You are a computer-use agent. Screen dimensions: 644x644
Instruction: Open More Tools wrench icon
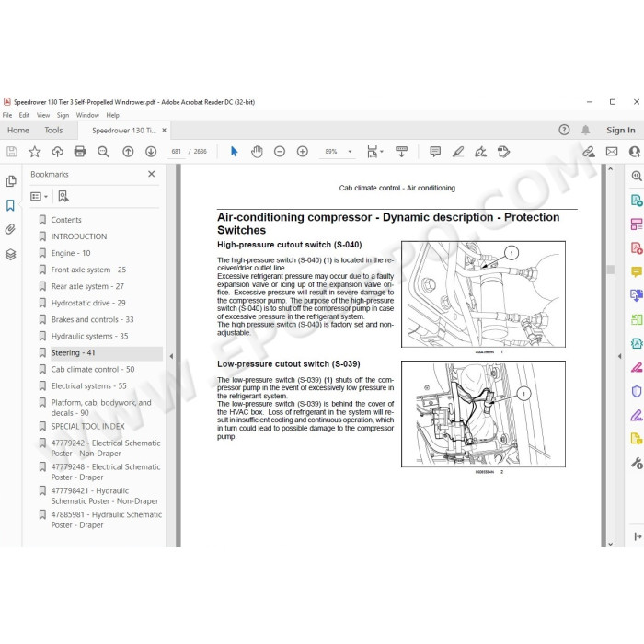[x=637, y=463]
